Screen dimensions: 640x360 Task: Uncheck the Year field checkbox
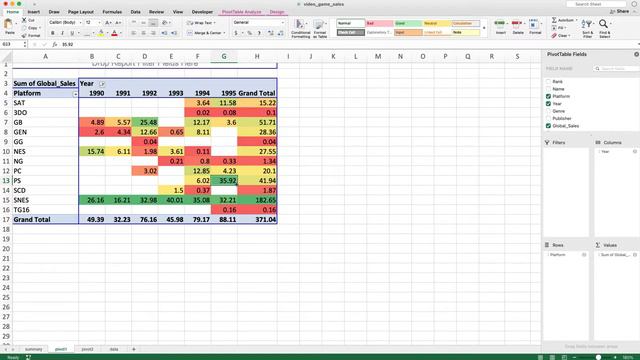click(548, 104)
